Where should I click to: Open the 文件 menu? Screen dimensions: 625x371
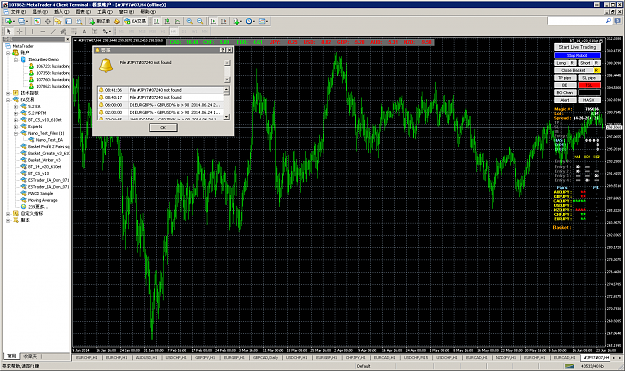coord(18,12)
